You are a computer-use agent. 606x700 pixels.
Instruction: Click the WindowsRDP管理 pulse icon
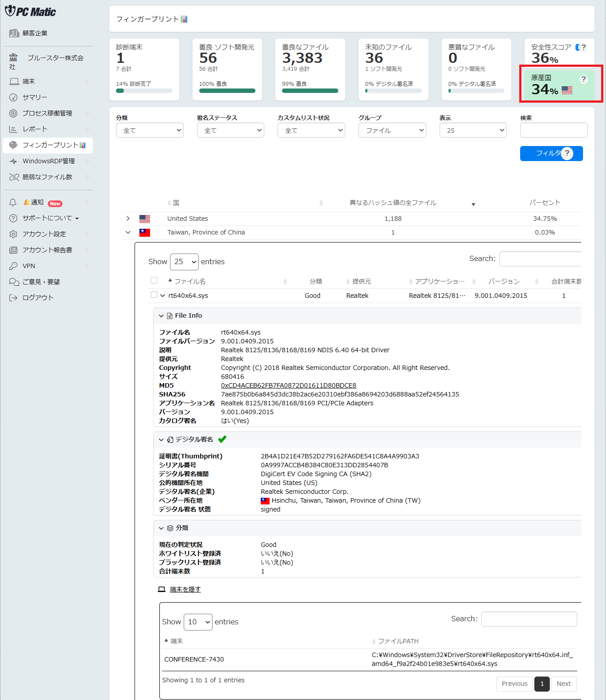(x=14, y=161)
